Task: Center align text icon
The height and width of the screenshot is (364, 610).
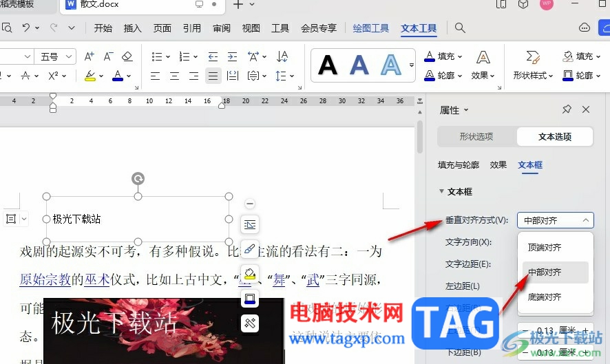Action: [x=174, y=76]
